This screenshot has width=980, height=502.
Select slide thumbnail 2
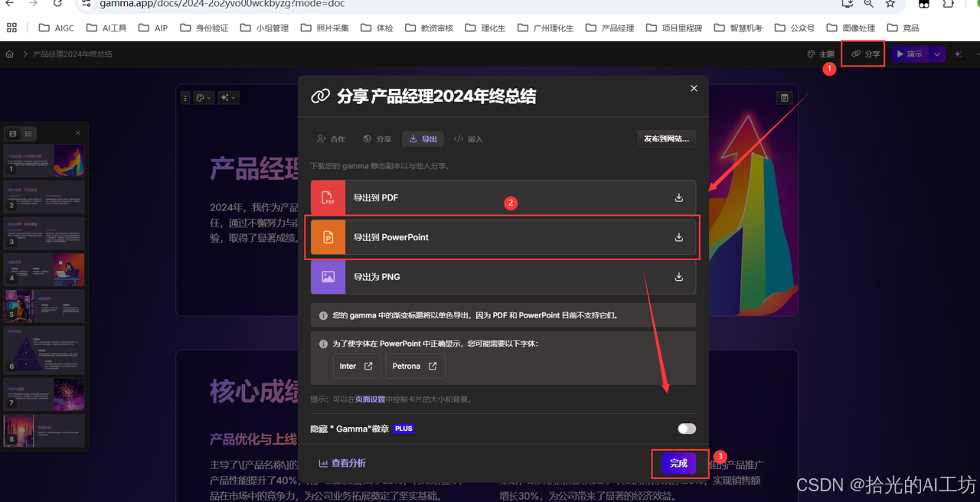(44, 197)
